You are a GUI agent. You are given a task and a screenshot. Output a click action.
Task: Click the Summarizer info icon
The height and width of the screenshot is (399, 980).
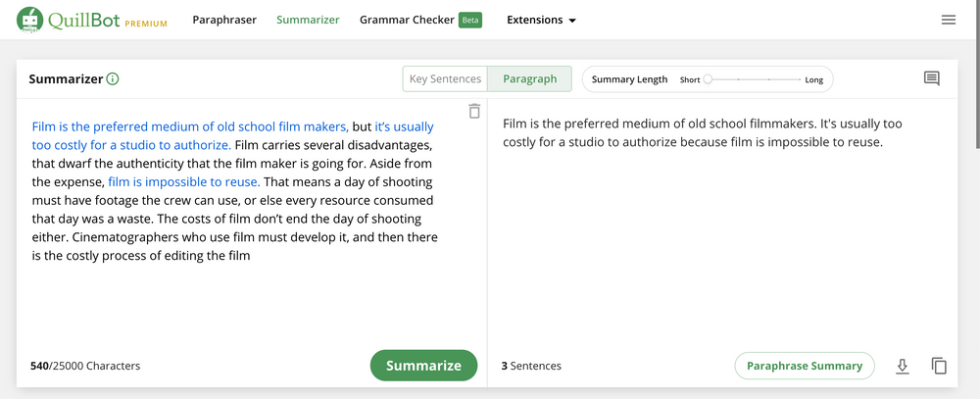point(112,79)
